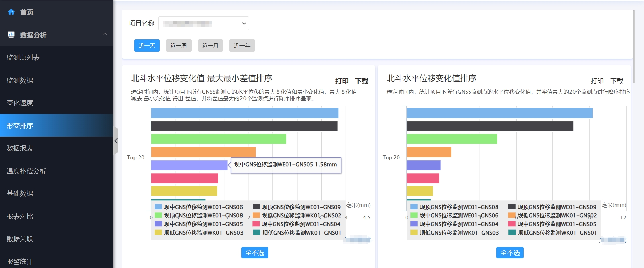Screen dimensions: 644x268
Task: Toggle 坝低GNS位移监测WK01-GNS03 legend in right chart
Action: coord(454,233)
